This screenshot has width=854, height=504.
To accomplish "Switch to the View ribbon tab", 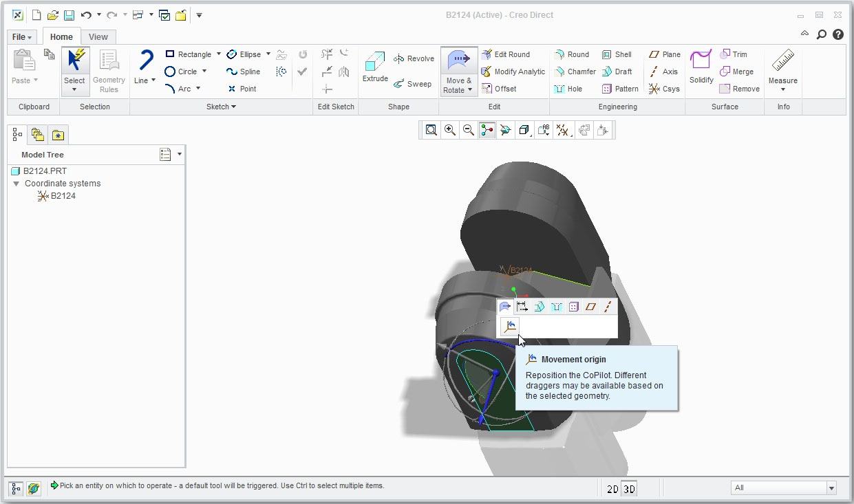I will click(98, 37).
